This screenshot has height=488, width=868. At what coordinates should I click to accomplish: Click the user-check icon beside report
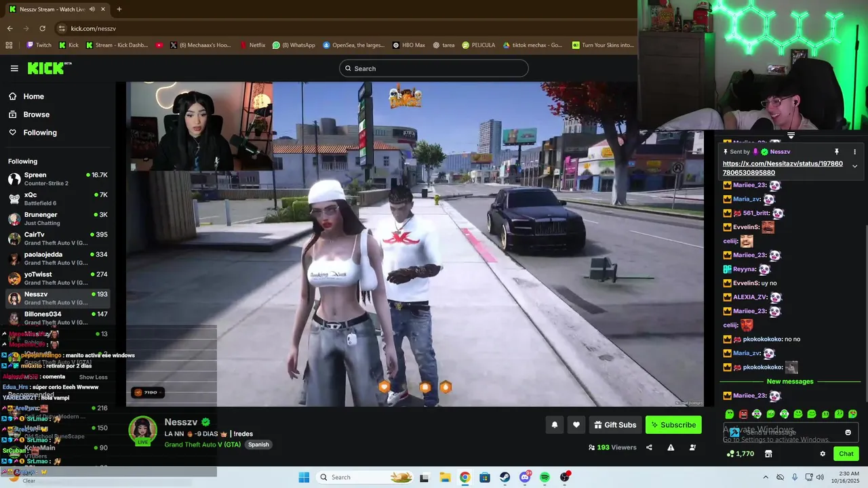pos(692,447)
